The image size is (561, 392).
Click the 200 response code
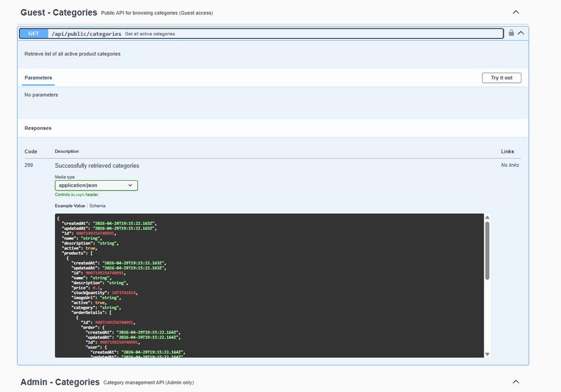29,165
